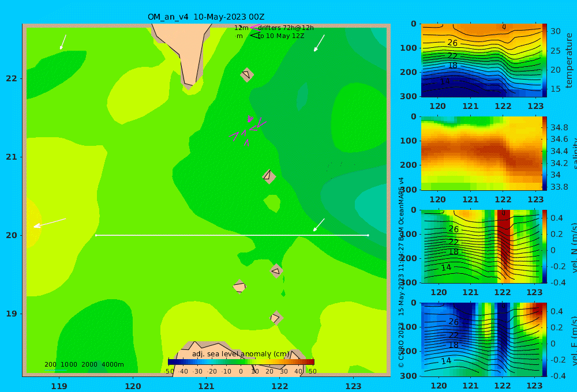
Task: Click the 34.4 tick on salinity colorbar
Action: pos(559,151)
